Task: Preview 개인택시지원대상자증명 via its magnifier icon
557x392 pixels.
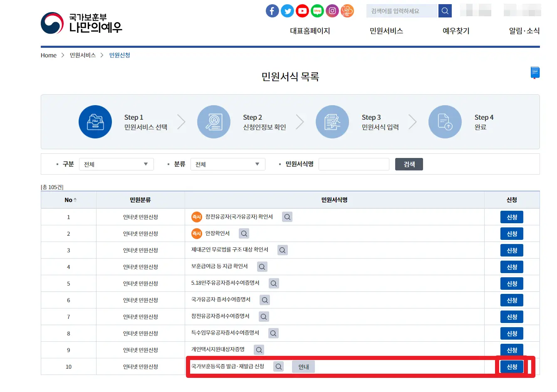Action: coord(259,350)
